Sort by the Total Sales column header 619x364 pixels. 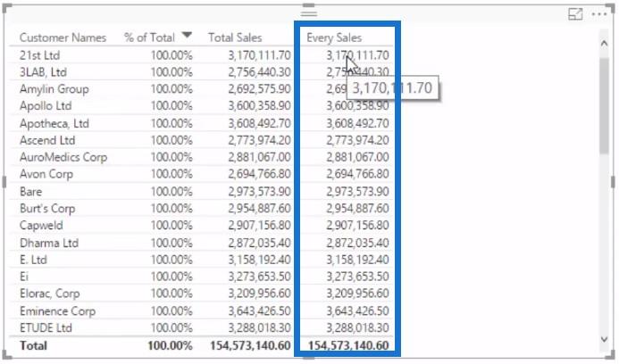pos(235,37)
